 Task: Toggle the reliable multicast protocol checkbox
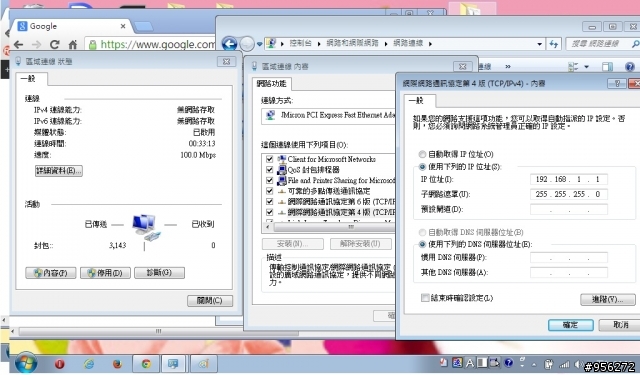269,191
